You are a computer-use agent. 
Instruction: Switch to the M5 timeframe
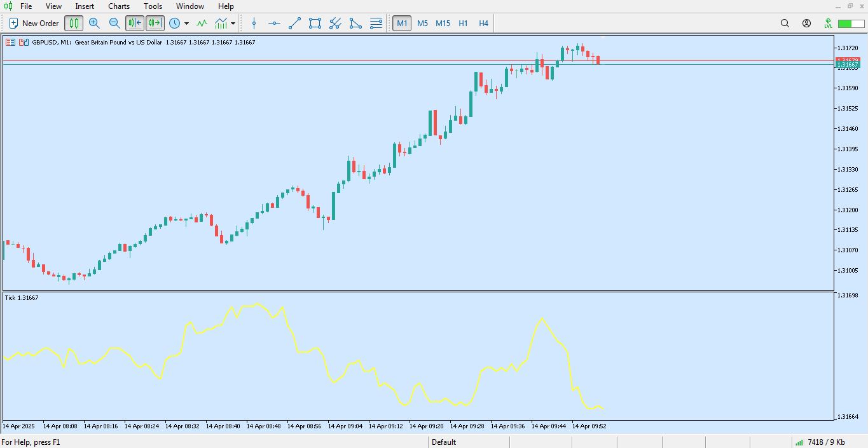coord(422,24)
